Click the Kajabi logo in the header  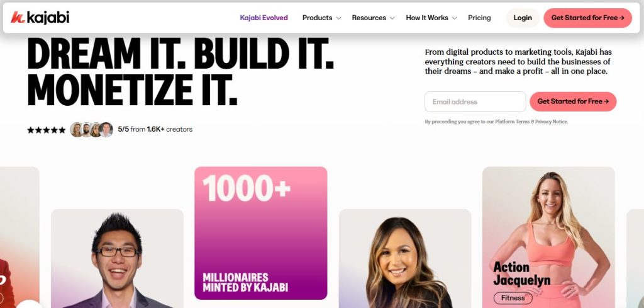click(40, 17)
